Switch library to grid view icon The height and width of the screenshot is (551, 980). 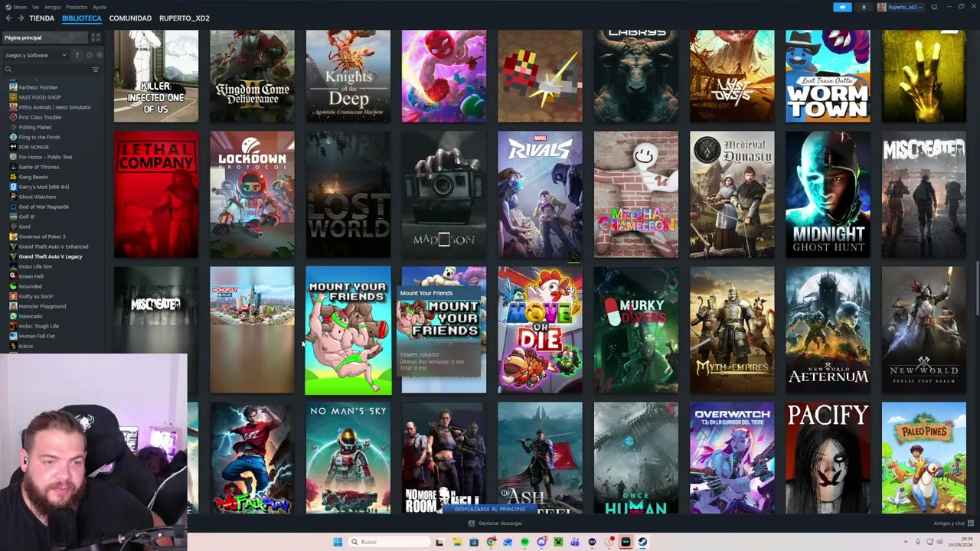click(96, 37)
